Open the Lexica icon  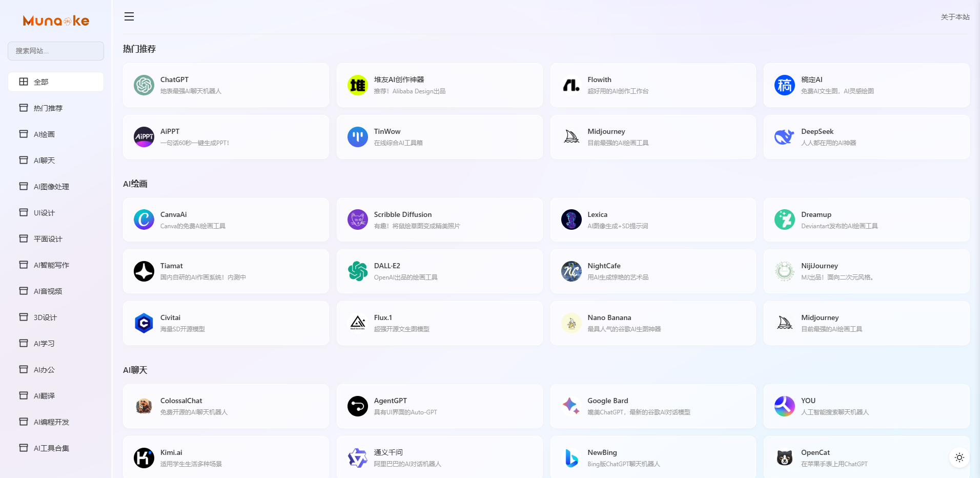571,220
